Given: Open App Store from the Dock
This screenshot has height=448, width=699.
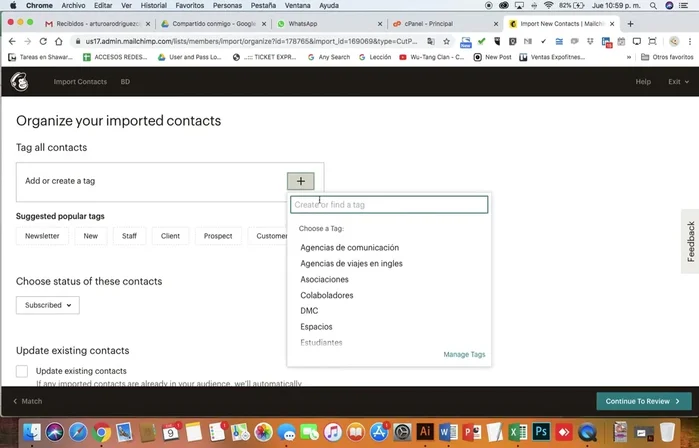Looking at the screenshot, I should tap(379, 432).
